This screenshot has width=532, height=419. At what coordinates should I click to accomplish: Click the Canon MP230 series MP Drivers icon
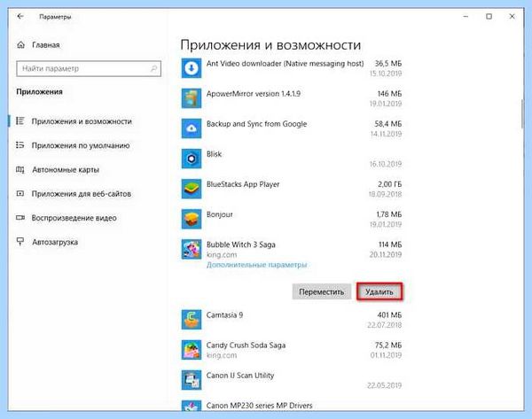pos(192,406)
